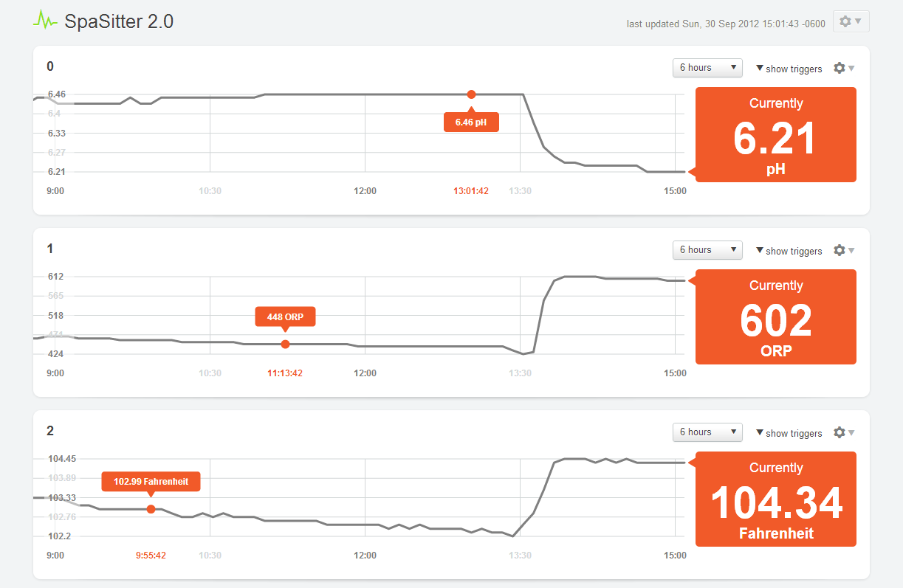Screen dimensions: 903x588
Task: Click the SpaSitter heartbeat logo icon
Action: coord(46,20)
